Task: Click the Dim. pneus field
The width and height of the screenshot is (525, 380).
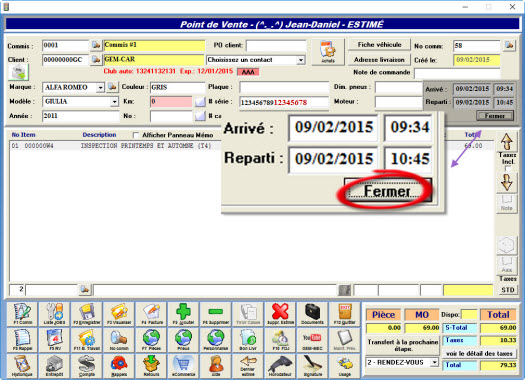Action: click(x=398, y=87)
